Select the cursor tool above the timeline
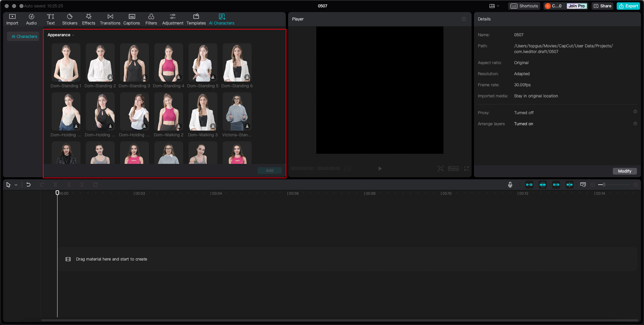 point(8,184)
